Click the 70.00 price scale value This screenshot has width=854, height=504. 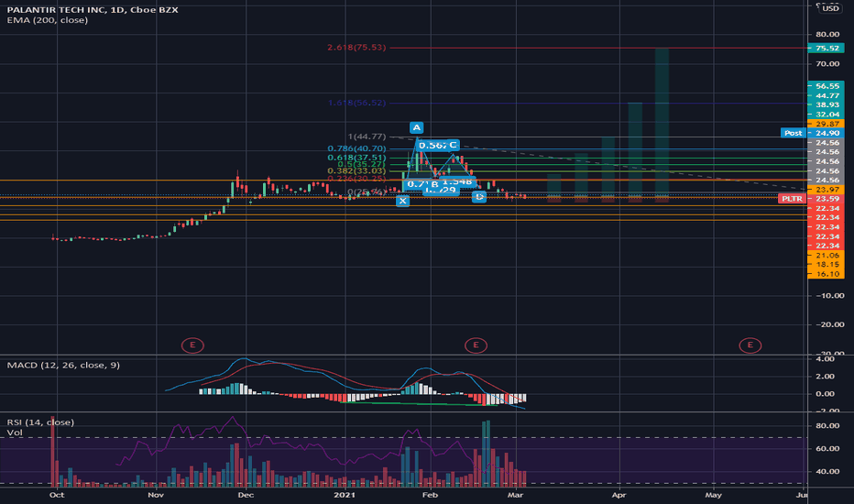coord(827,64)
